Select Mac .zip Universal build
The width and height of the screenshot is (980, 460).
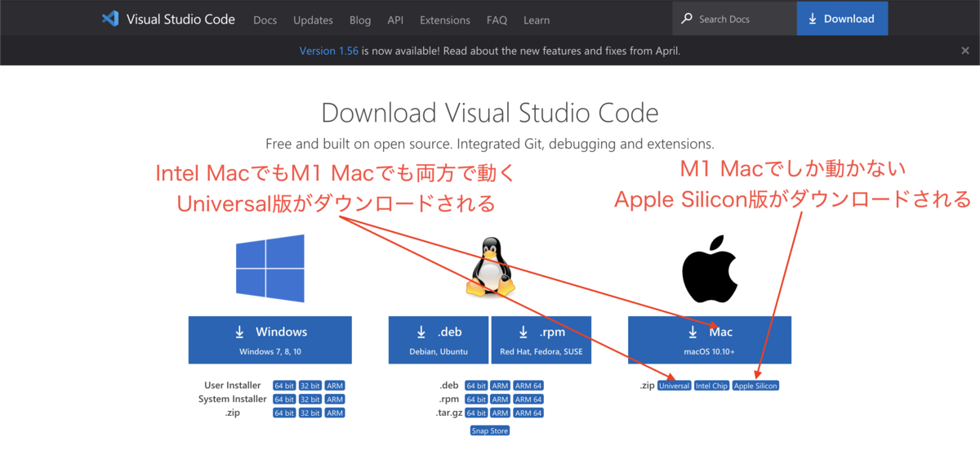point(675,386)
